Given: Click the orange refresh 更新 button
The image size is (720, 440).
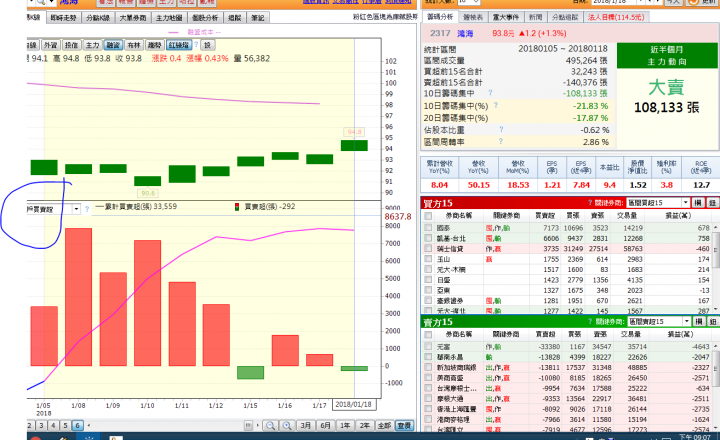Looking at the screenshot, I should [703, 2].
